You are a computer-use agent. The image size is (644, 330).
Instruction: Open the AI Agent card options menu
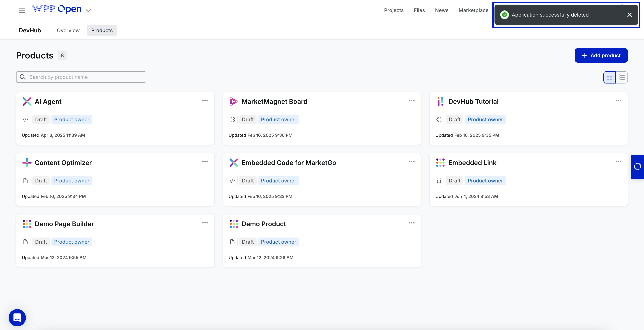point(205,100)
